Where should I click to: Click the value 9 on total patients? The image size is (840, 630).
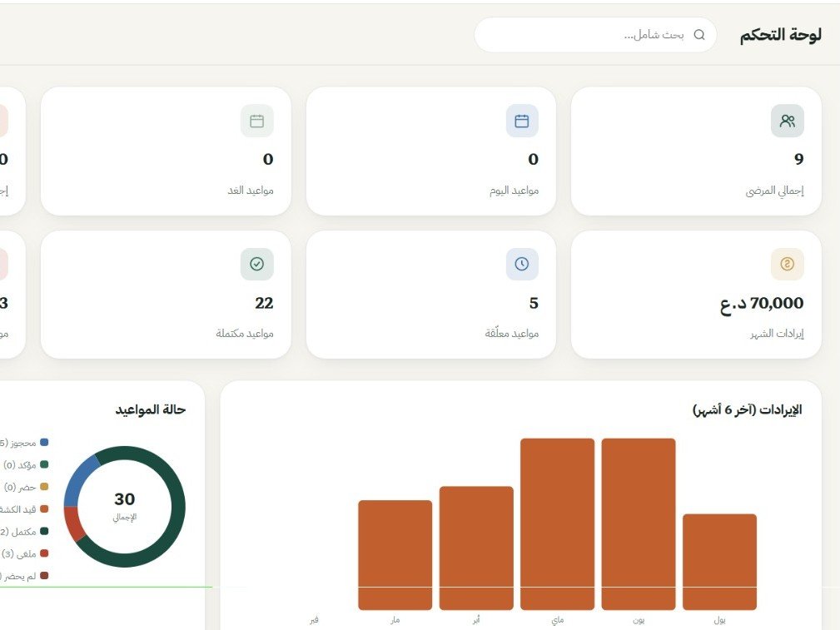click(x=798, y=159)
